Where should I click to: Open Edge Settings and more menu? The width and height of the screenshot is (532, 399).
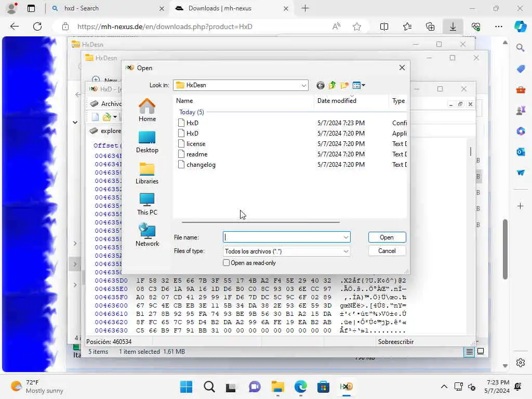(x=498, y=26)
